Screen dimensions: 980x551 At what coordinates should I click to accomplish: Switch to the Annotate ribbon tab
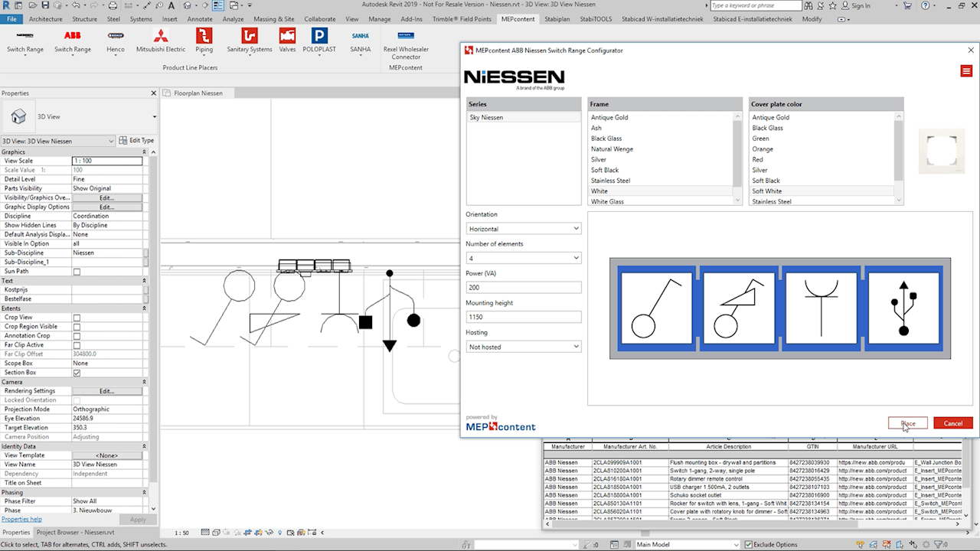click(x=200, y=19)
